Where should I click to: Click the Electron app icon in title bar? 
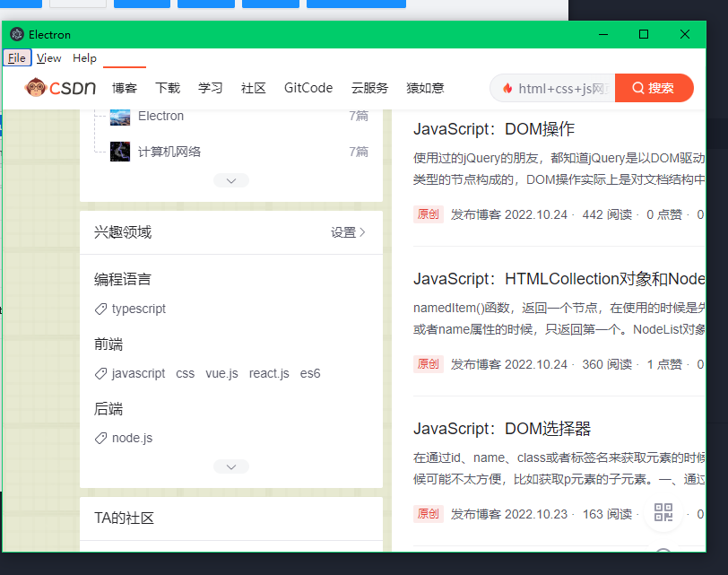pyautogui.click(x=17, y=34)
